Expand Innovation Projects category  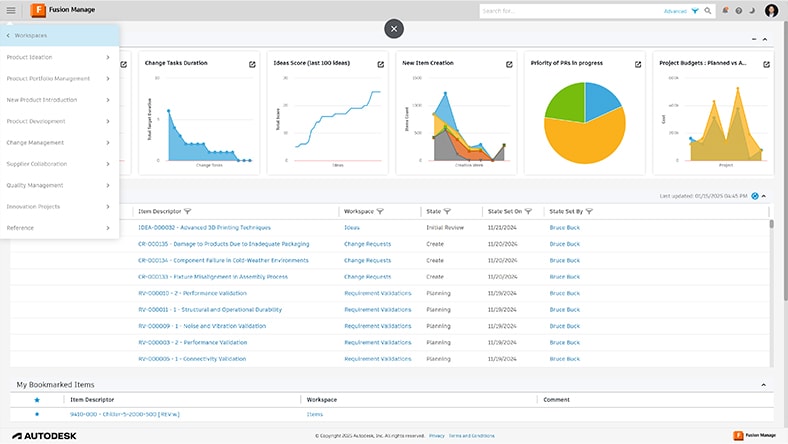coord(59,207)
